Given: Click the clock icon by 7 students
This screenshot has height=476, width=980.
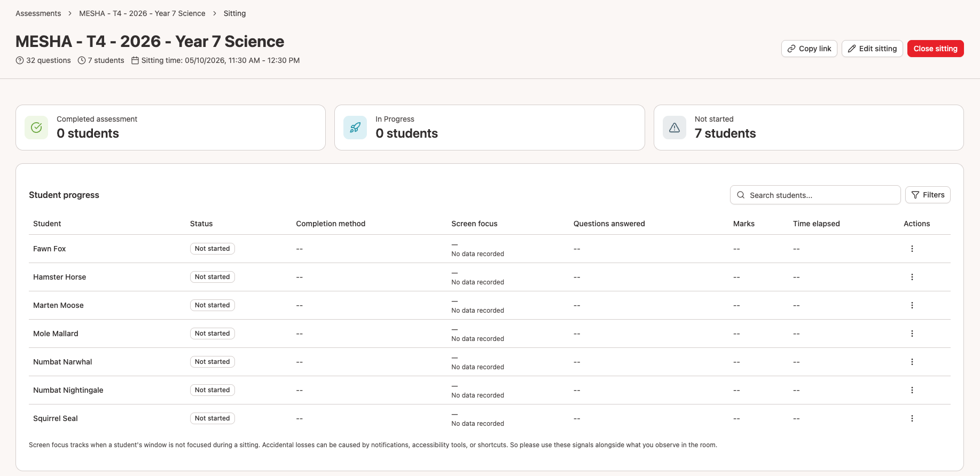Looking at the screenshot, I should [82, 60].
